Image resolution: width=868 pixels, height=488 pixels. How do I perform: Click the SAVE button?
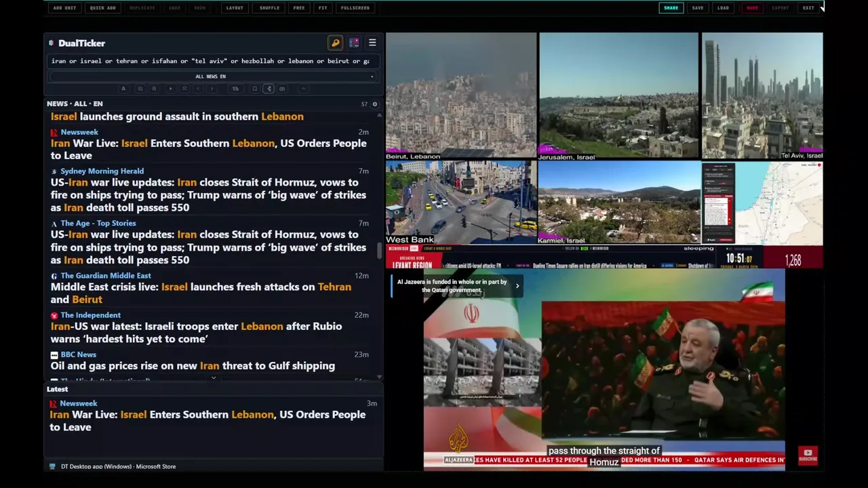click(x=698, y=8)
